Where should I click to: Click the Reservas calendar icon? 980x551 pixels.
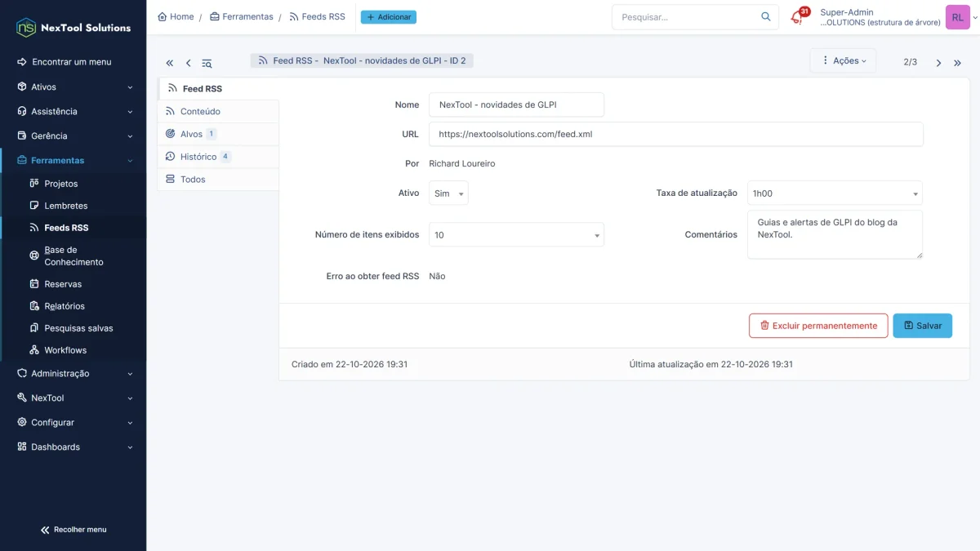pos(34,284)
